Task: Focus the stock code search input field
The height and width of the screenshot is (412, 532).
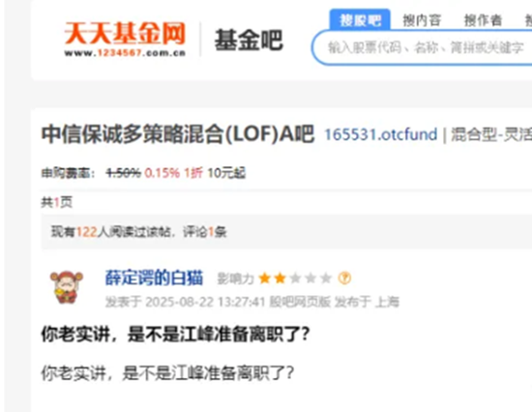Action: pyautogui.click(x=422, y=47)
